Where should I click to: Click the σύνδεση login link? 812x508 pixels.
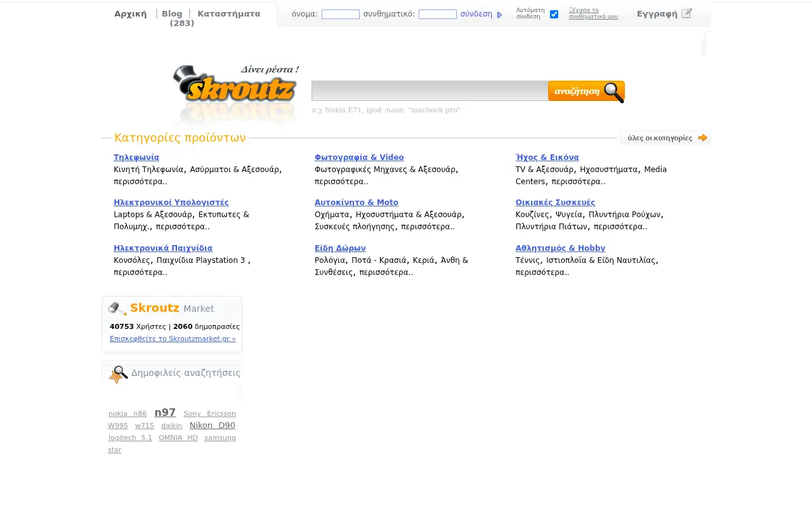[476, 14]
